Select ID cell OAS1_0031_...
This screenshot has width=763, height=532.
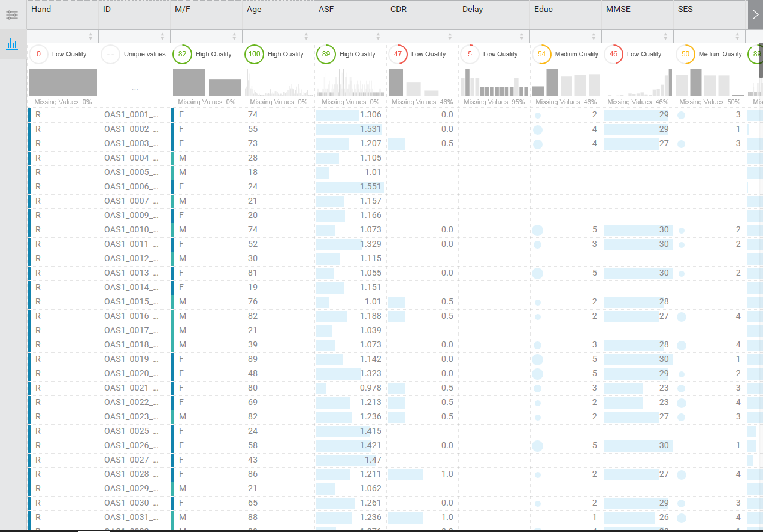click(x=131, y=517)
